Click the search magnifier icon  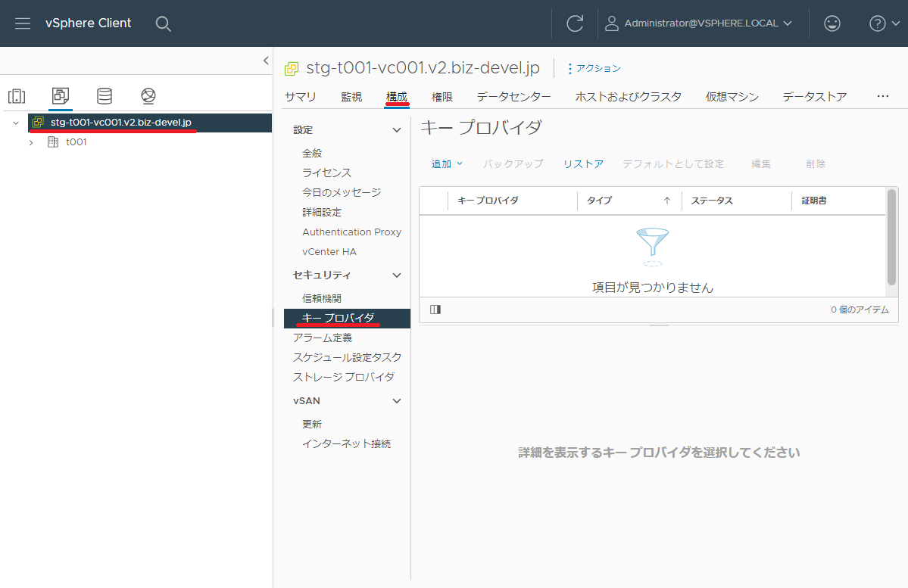coord(164,23)
